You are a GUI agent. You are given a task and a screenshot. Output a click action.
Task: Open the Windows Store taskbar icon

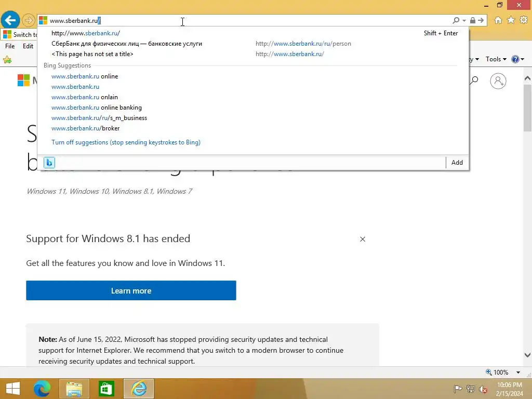106,389
